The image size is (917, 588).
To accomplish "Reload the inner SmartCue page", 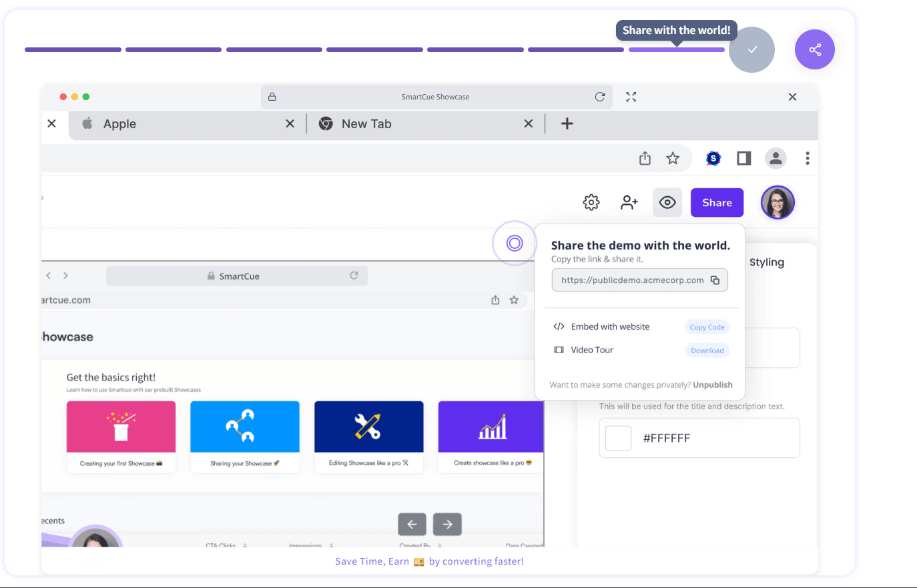I will point(354,276).
